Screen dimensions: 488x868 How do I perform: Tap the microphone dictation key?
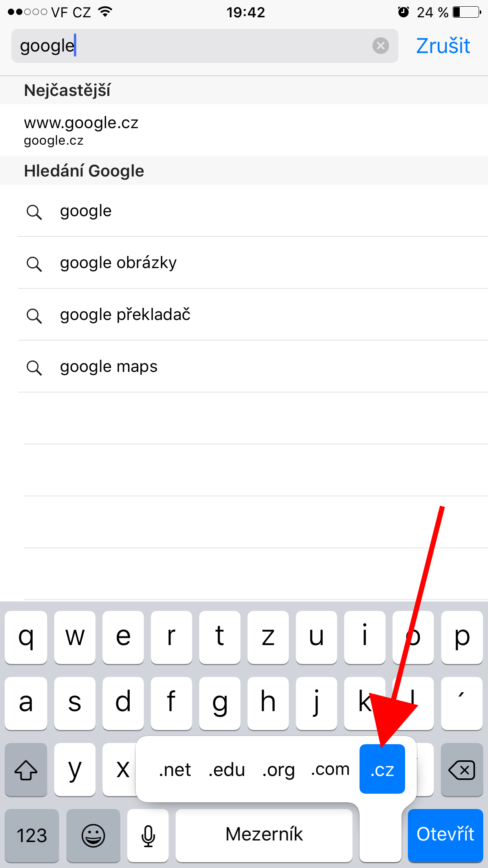pos(148,835)
